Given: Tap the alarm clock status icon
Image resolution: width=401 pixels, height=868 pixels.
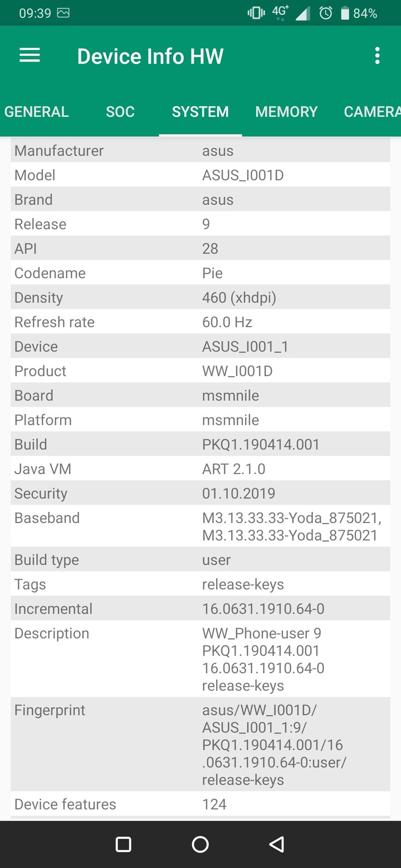Looking at the screenshot, I should (326, 13).
